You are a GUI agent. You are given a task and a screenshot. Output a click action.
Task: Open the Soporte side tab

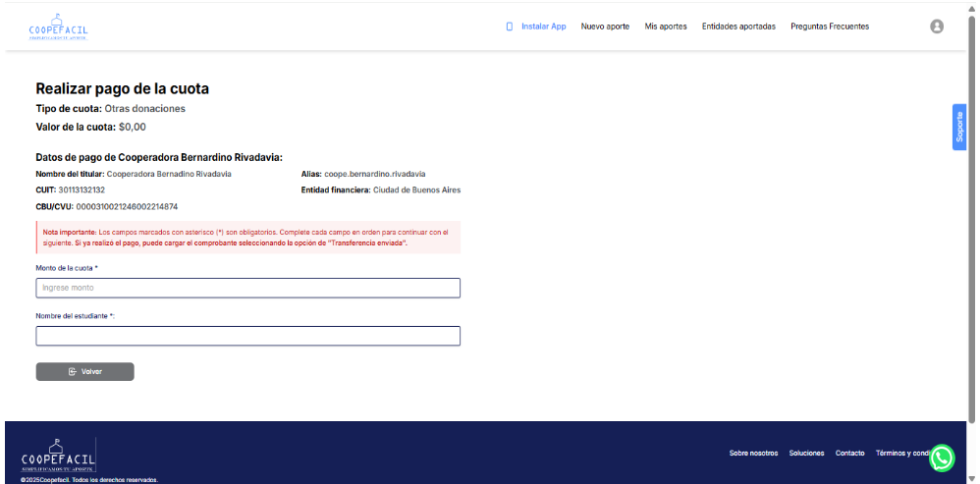click(959, 127)
